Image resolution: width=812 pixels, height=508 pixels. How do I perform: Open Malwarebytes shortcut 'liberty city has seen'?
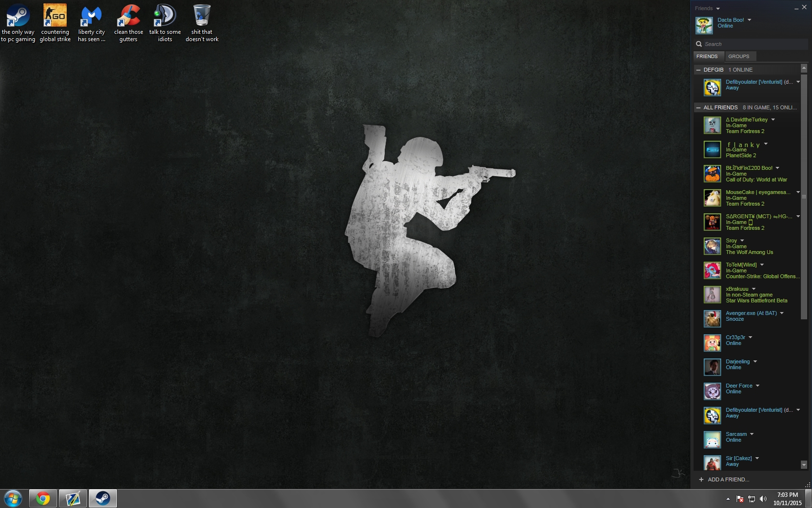[x=91, y=23]
